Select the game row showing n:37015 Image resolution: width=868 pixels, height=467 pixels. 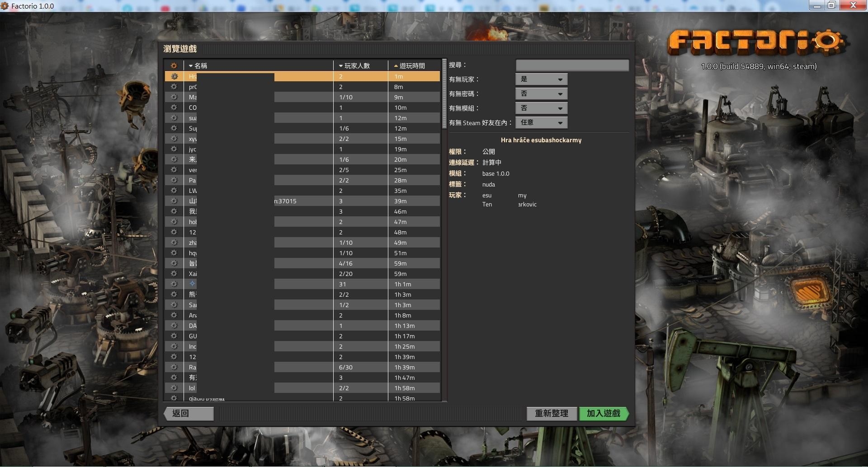302,201
